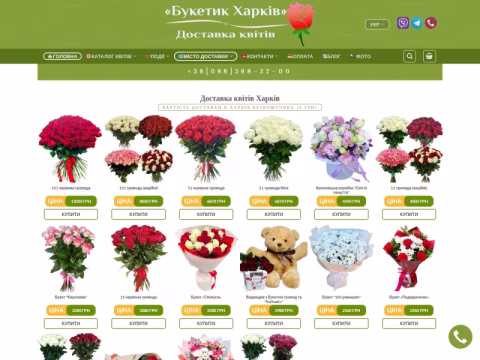
Task: Buy Капелюшна коробка via КУПИТИ
Action: coord(341,214)
